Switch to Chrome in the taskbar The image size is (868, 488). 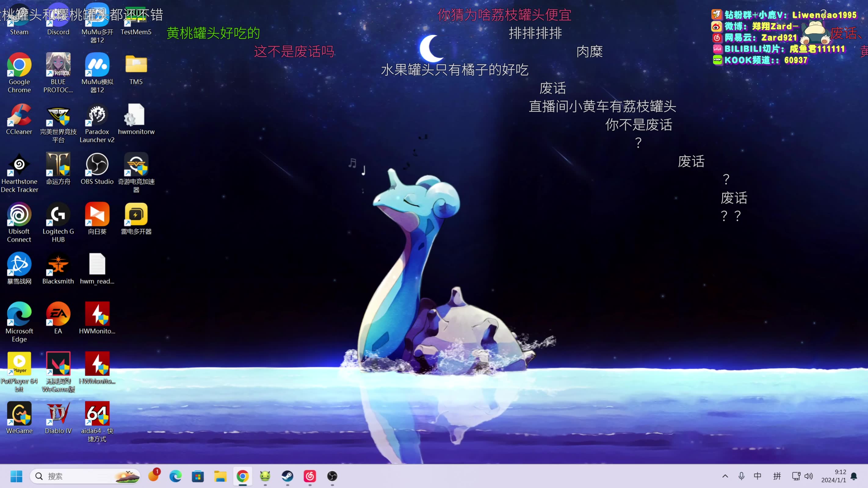[x=243, y=476]
